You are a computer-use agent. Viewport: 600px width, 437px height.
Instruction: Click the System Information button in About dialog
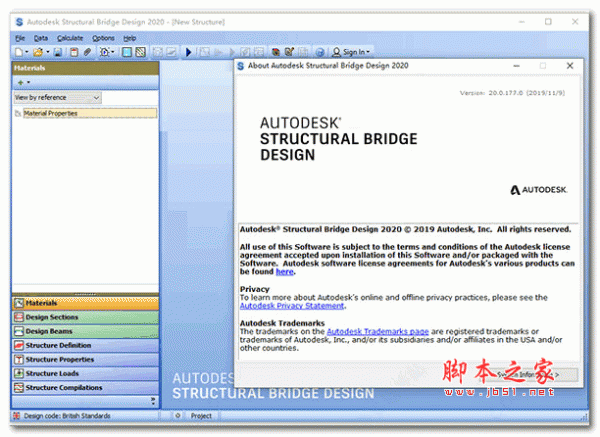tap(528, 375)
